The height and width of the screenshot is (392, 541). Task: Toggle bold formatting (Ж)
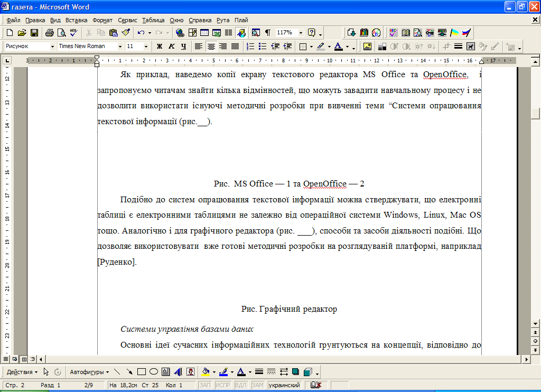159,46
